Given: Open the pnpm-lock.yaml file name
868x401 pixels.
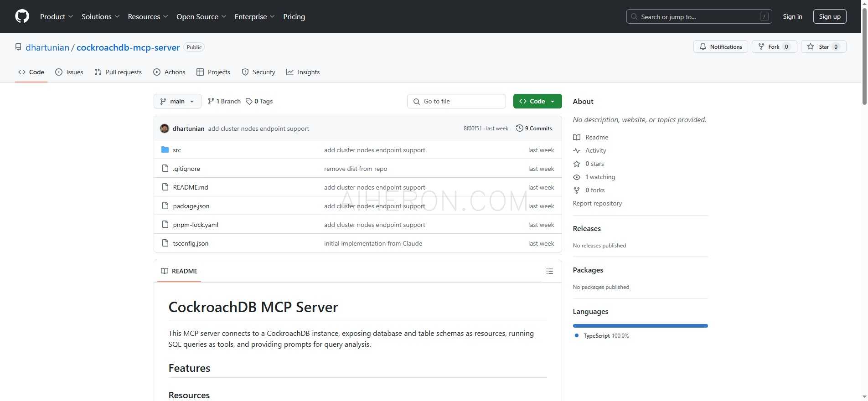Looking at the screenshot, I should 196,225.
